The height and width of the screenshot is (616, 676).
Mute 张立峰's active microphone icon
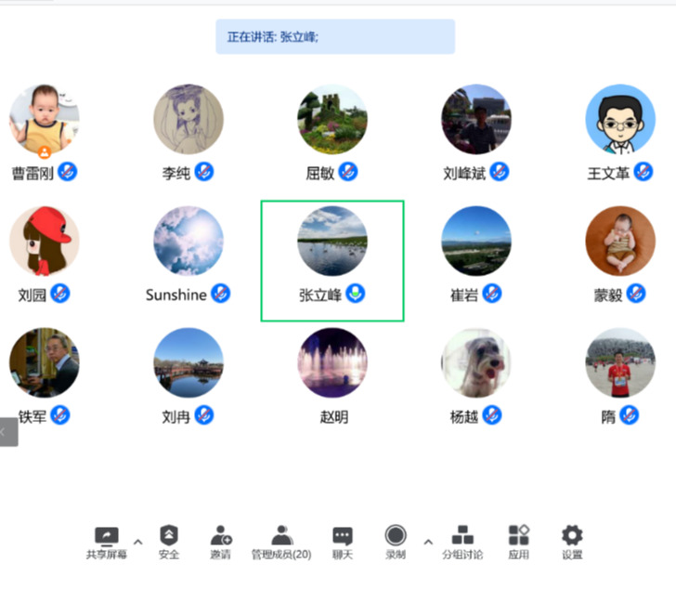[x=356, y=294]
